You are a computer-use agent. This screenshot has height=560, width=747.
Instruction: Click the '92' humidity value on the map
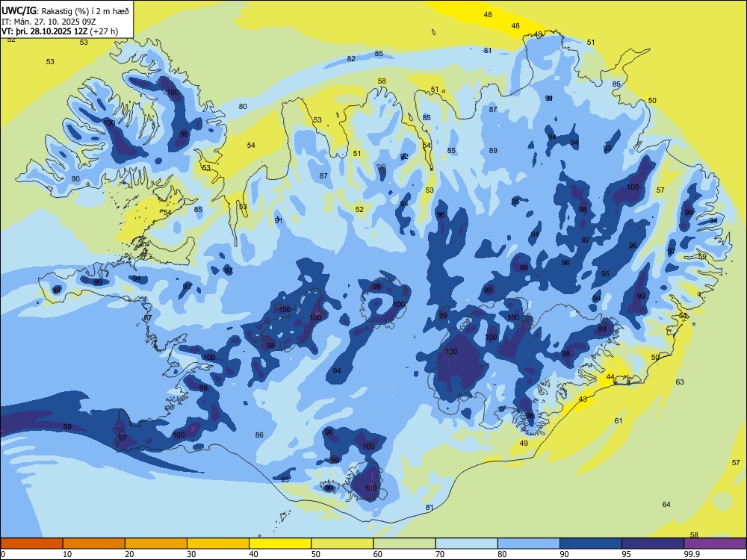click(x=404, y=156)
